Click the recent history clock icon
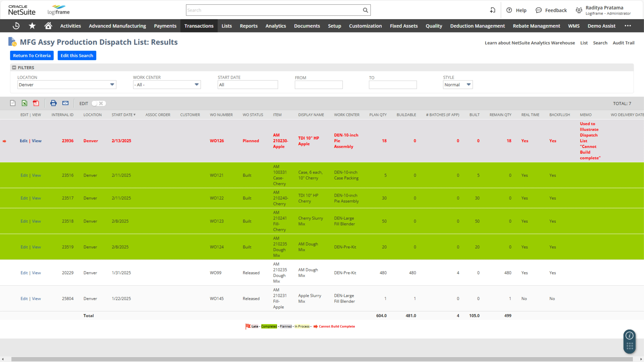The width and height of the screenshot is (644, 362). (x=16, y=26)
